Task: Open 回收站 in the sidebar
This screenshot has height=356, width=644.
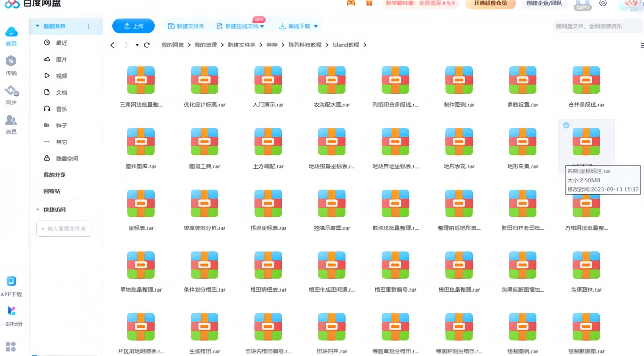Action: [52, 191]
